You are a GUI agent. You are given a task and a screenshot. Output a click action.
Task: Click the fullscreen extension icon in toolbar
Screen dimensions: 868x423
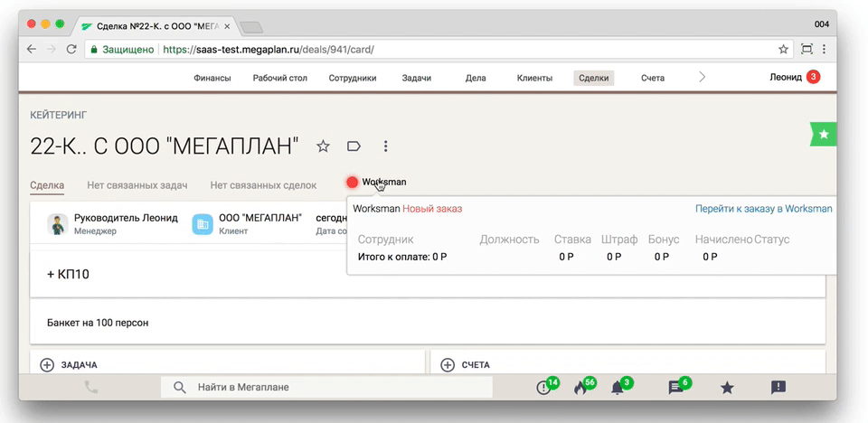tap(807, 50)
